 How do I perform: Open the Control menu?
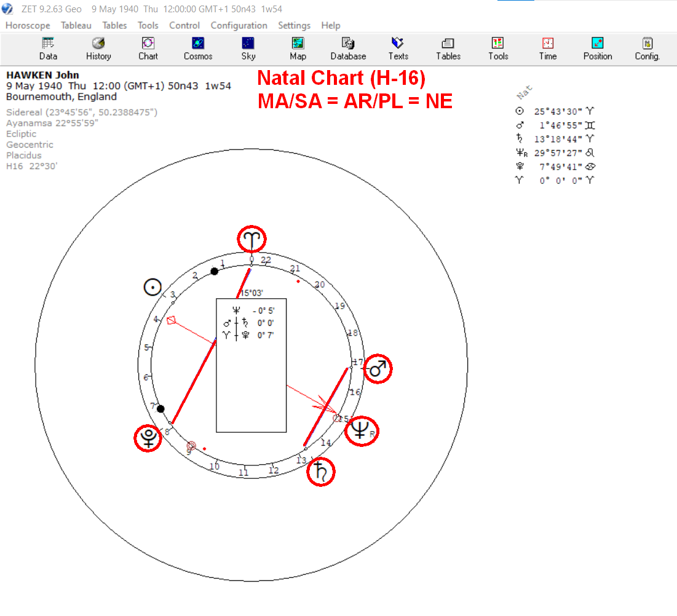tap(184, 25)
